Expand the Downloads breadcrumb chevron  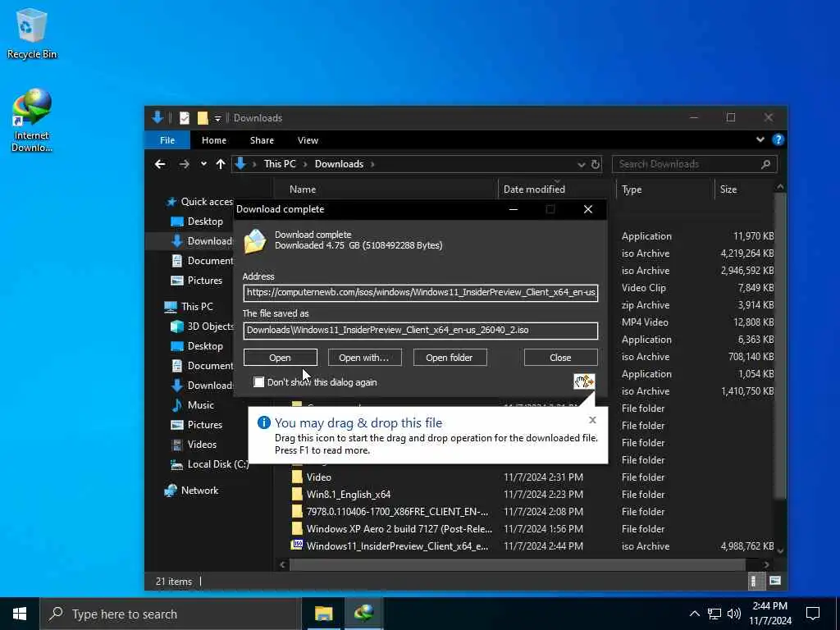coord(372,164)
